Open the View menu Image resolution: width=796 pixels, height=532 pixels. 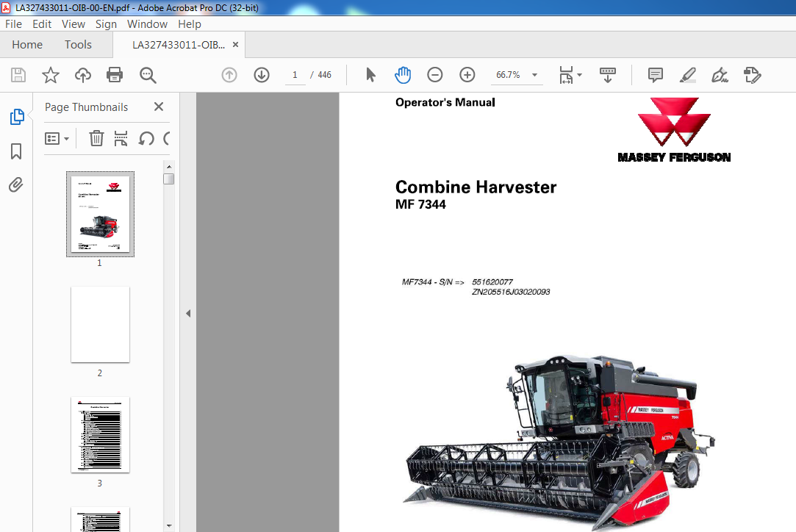pyautogui.click(x=73, y=24)
